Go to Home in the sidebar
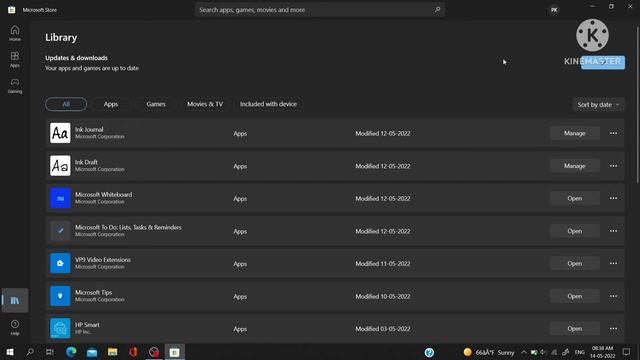The image size is (640, 360). pyautogui.click(x=15, y=33)
